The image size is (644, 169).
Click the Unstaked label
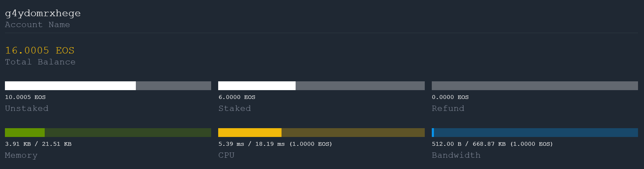[27, 108]
